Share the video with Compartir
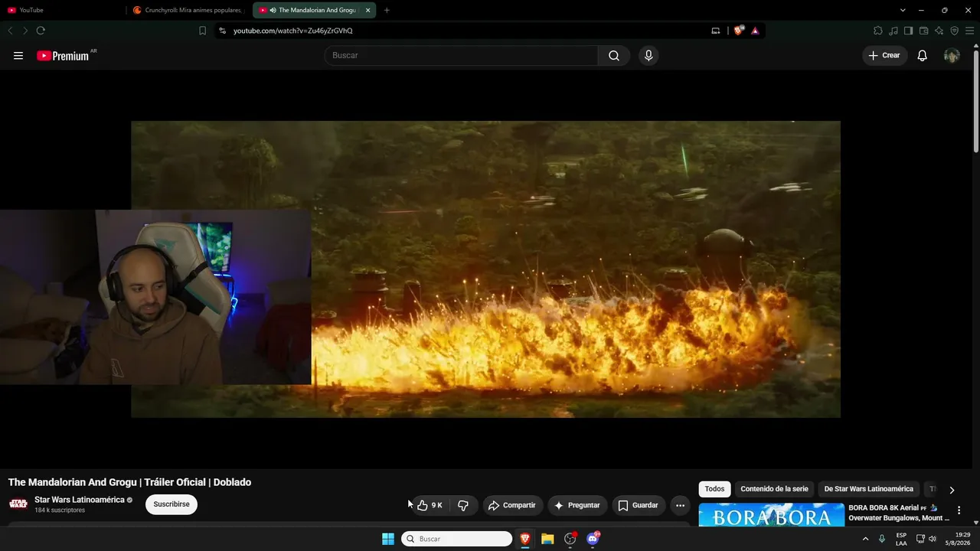 (512, 505)
